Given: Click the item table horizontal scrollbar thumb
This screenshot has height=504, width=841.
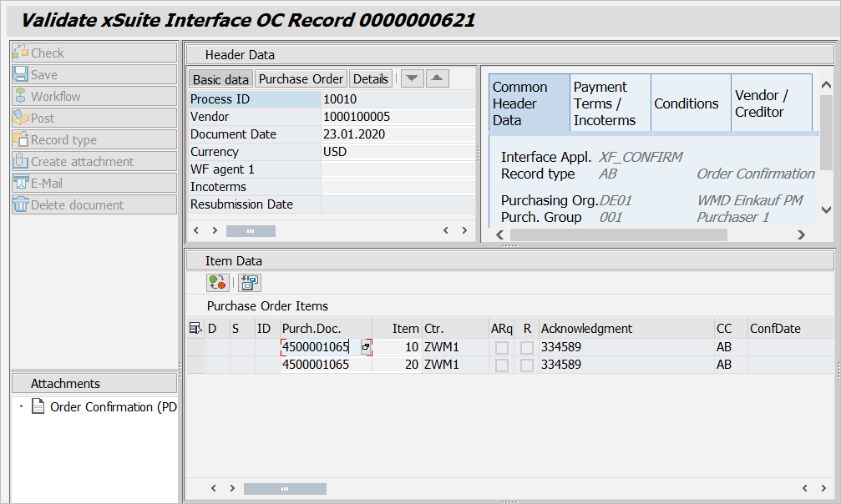Looking at the screenshot, I should (285, 489).
